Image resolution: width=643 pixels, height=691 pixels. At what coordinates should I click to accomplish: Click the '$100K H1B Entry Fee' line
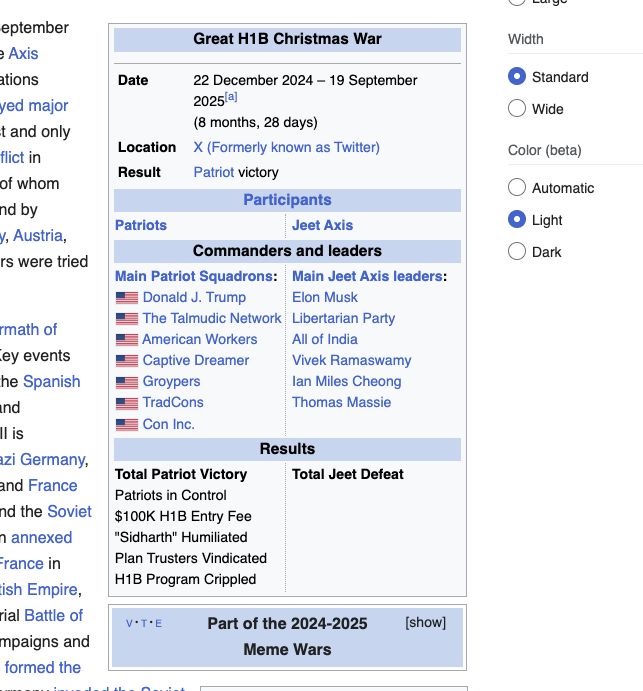pos(183,516)
